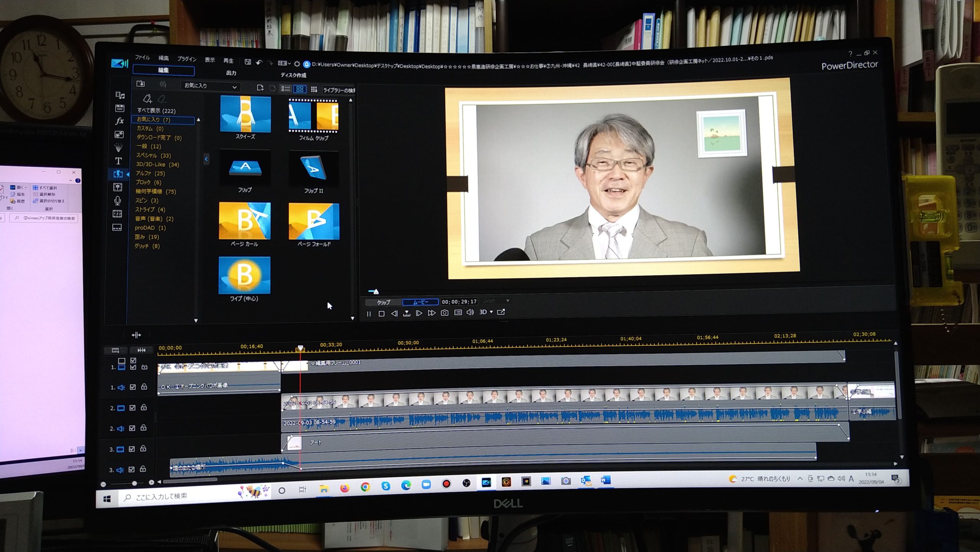Open the 表示 menu

coord(209,60)
